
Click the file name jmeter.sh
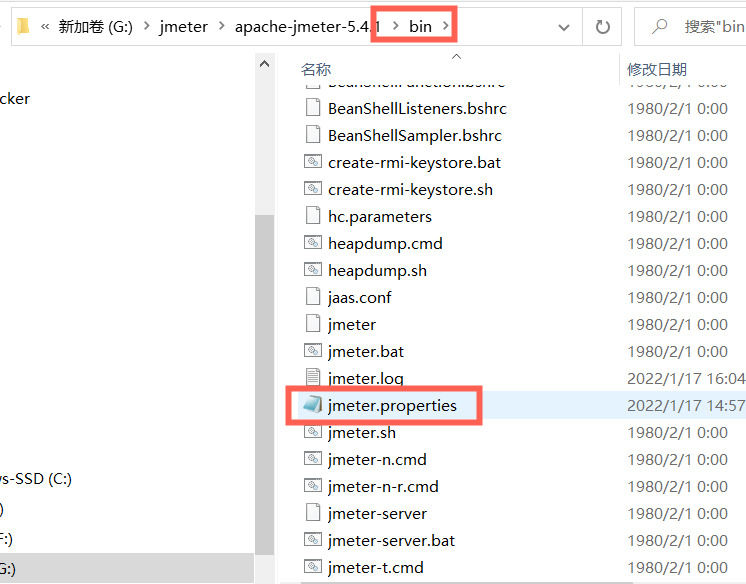(x=362, y=433)
